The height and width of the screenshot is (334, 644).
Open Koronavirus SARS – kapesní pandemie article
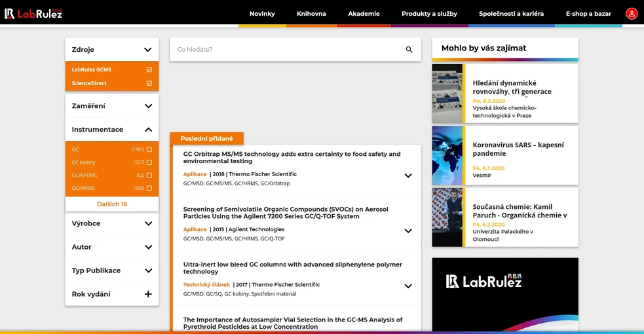pos(518,149)
